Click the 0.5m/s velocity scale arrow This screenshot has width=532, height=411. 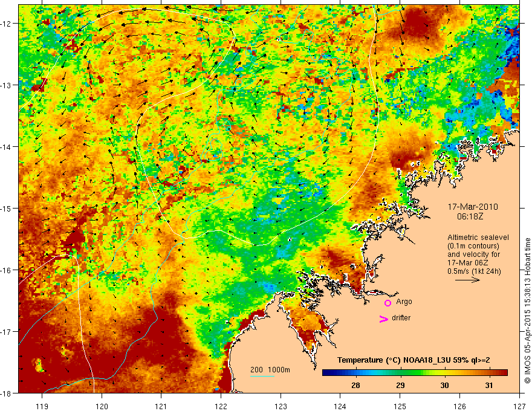point(467,280)
